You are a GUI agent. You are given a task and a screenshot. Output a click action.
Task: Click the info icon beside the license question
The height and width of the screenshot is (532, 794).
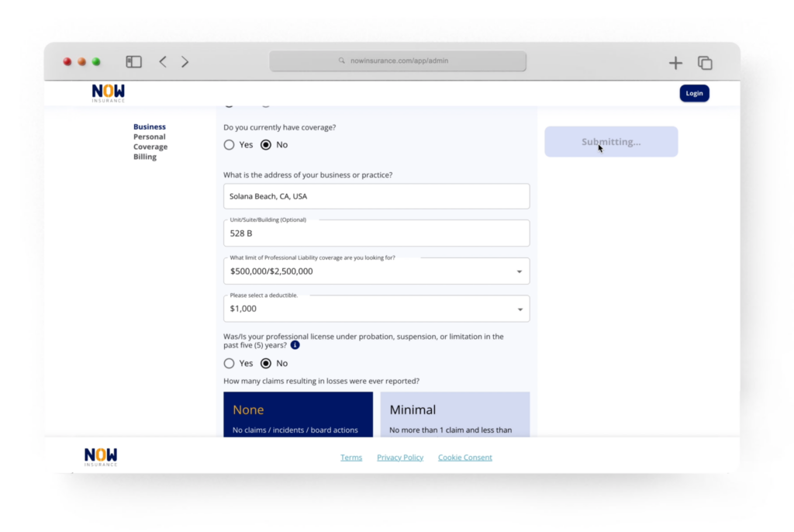pos(294,345)
